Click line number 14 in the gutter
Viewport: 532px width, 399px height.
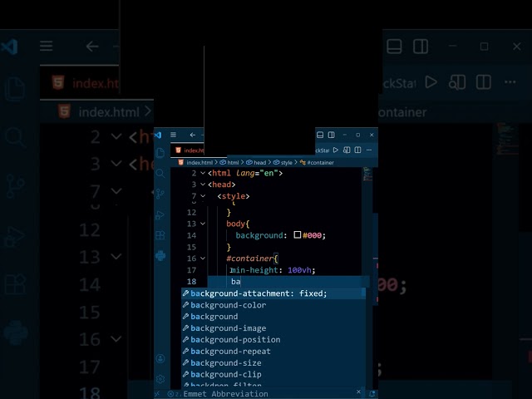pos(191,235)
